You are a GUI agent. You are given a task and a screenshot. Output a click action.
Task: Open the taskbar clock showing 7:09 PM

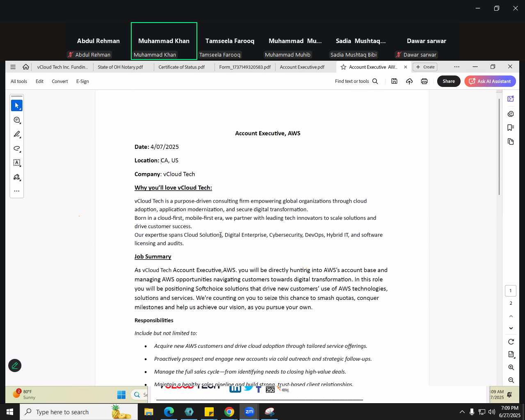coord(509,412)
